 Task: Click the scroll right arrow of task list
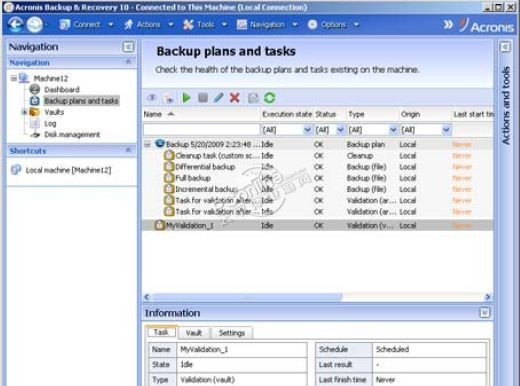pos(488,297)
